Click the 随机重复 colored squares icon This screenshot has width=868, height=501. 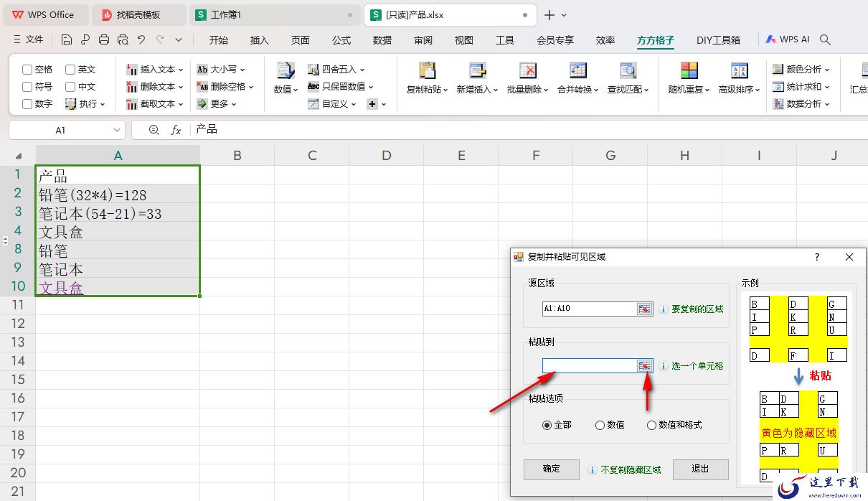[x=689, y=70]
